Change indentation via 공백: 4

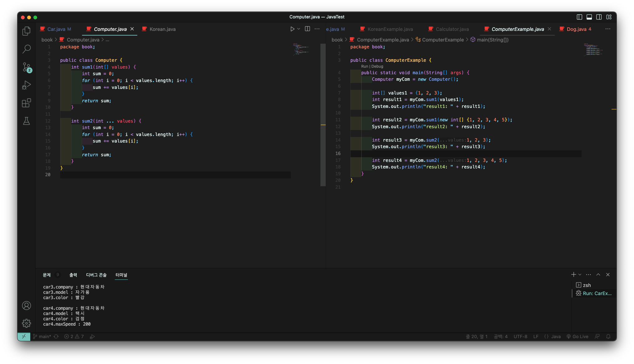point(500,337)
